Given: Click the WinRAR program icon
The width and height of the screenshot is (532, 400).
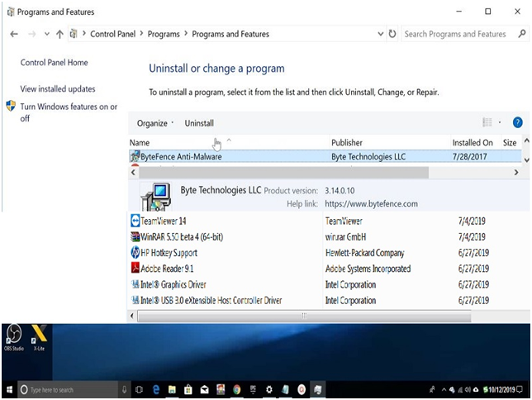Looking at the screenshot, I should pos(135,236).
